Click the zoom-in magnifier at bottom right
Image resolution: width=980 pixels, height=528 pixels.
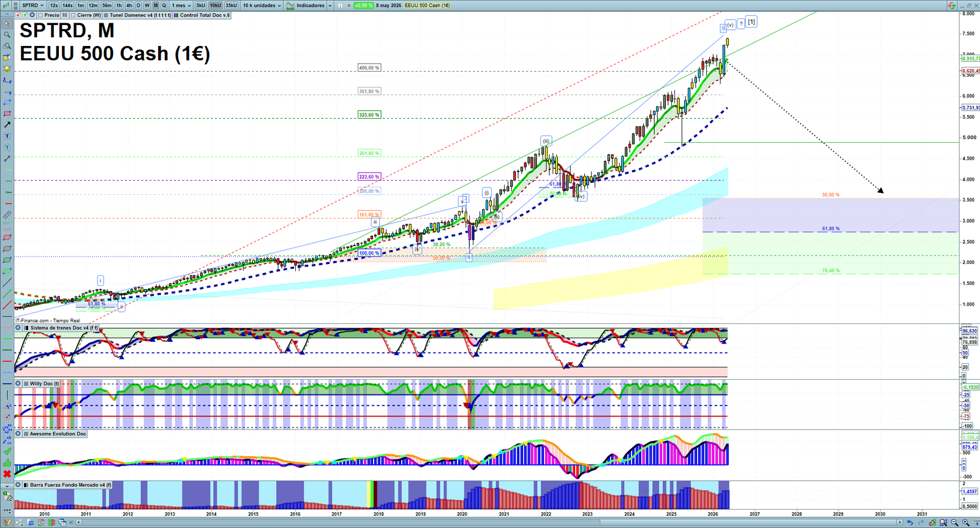click(965, 522)
